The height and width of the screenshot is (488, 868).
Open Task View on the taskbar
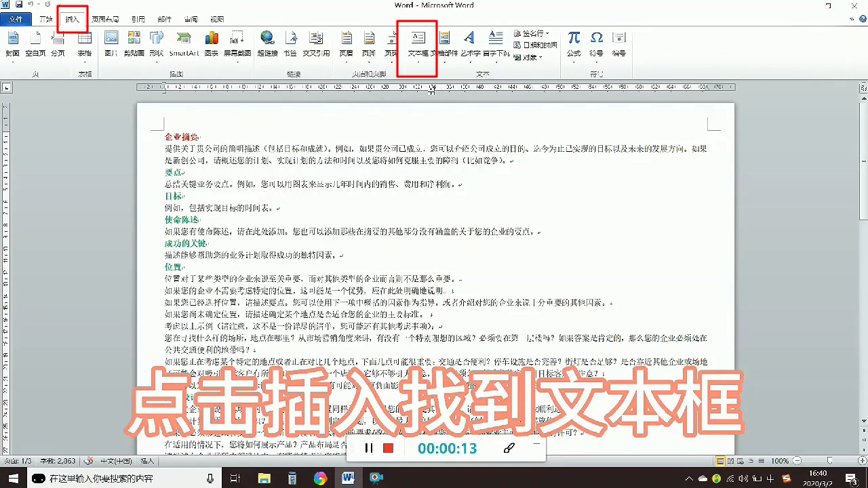click(235, 478)
